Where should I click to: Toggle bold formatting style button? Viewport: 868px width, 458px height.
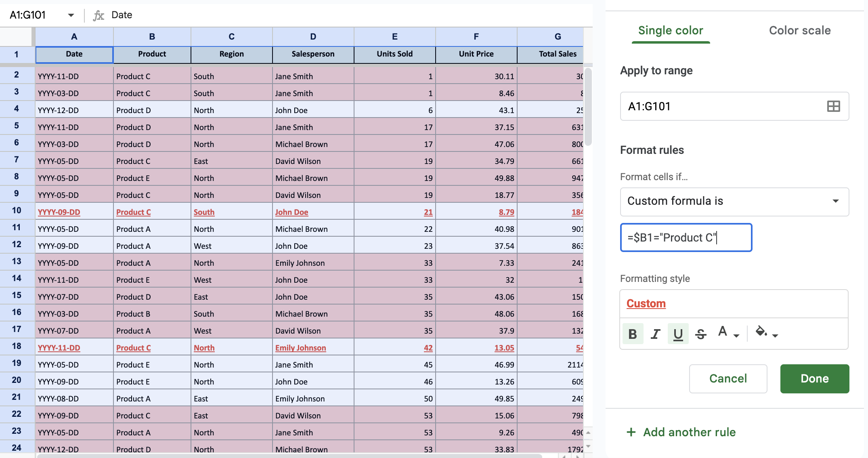pyautogui.click(x=632, y=334)
